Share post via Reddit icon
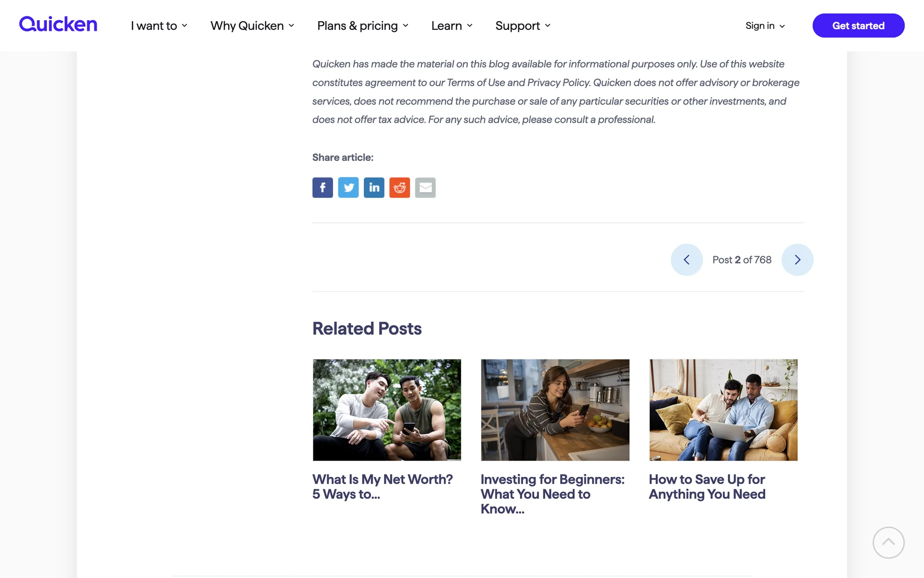 pyautogui.click(x=399, y=187)
